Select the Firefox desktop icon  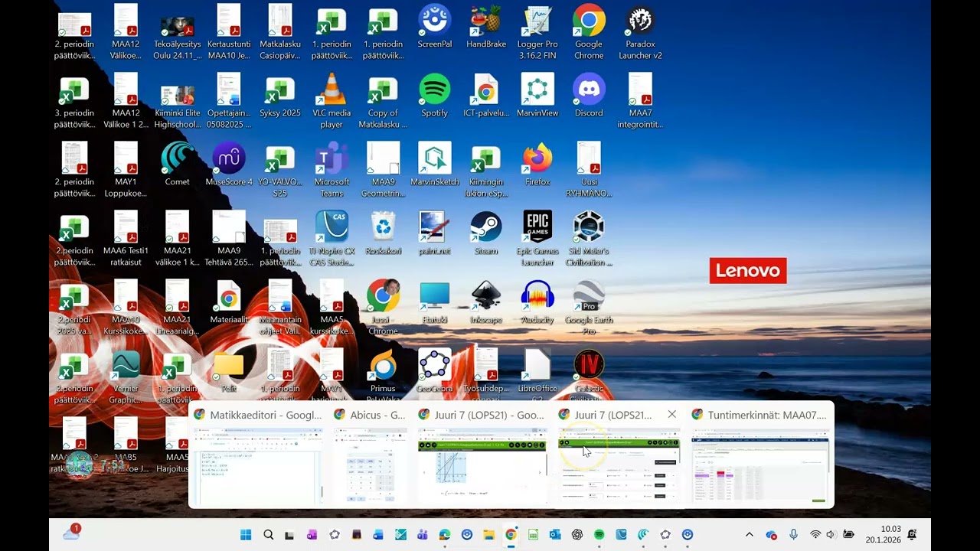tap(537, 165)
